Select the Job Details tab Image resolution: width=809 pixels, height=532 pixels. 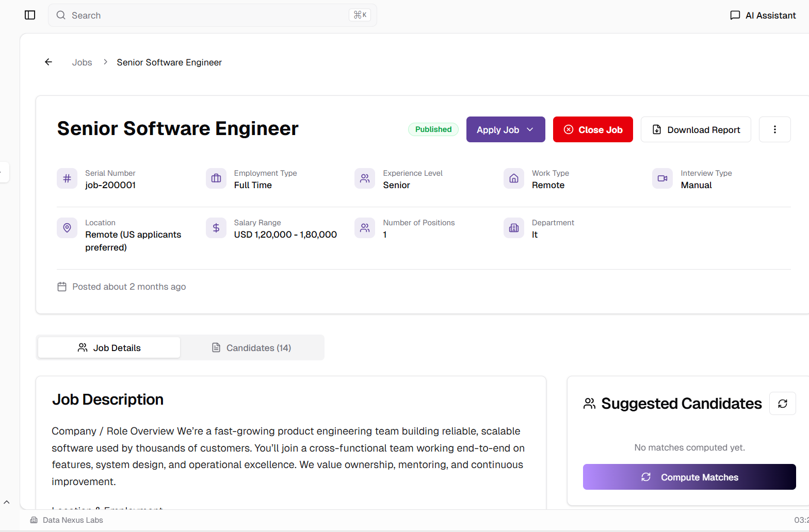109,348
